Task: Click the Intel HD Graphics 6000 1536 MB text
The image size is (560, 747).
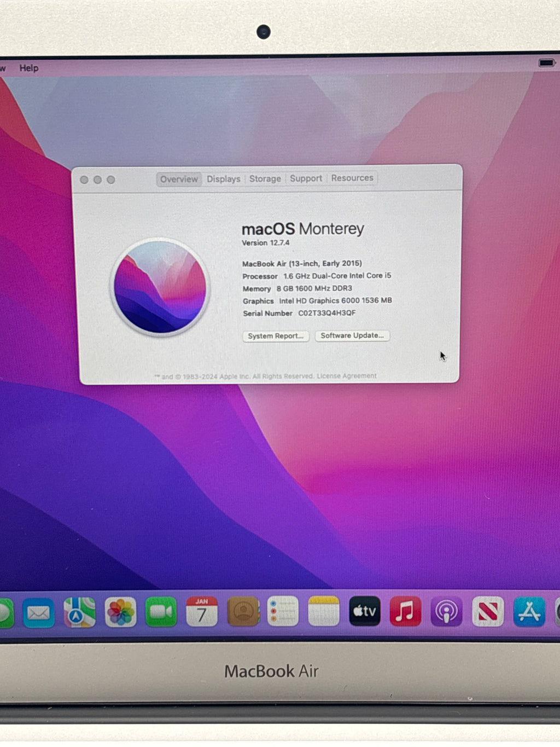Action: (x=336, y=300)
